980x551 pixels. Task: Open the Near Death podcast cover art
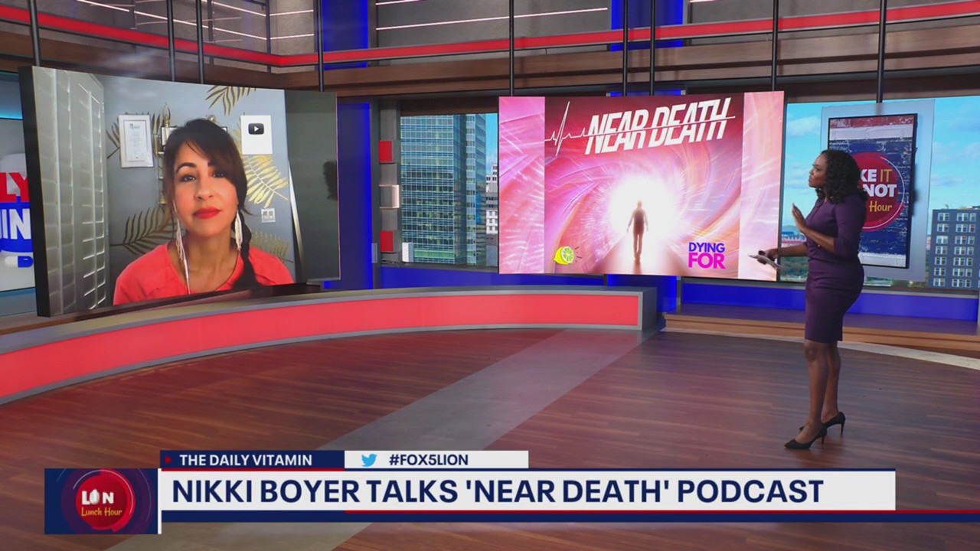pos(640,184)
